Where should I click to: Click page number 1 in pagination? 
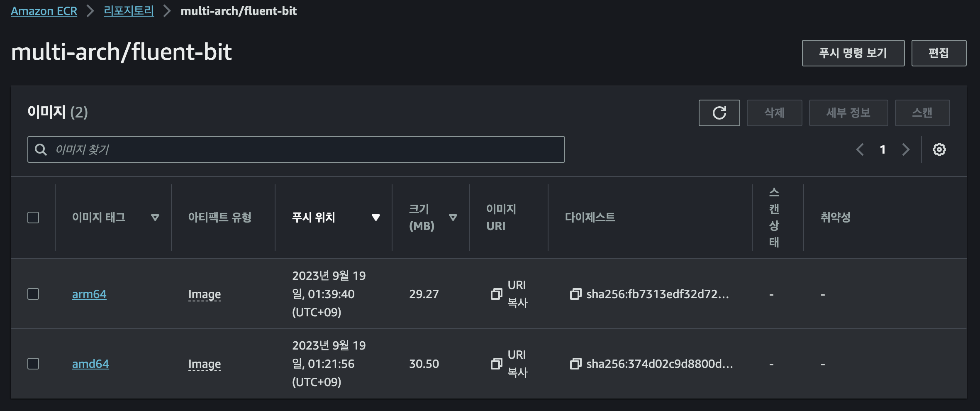pyautogui.click(x=883, y=149)
